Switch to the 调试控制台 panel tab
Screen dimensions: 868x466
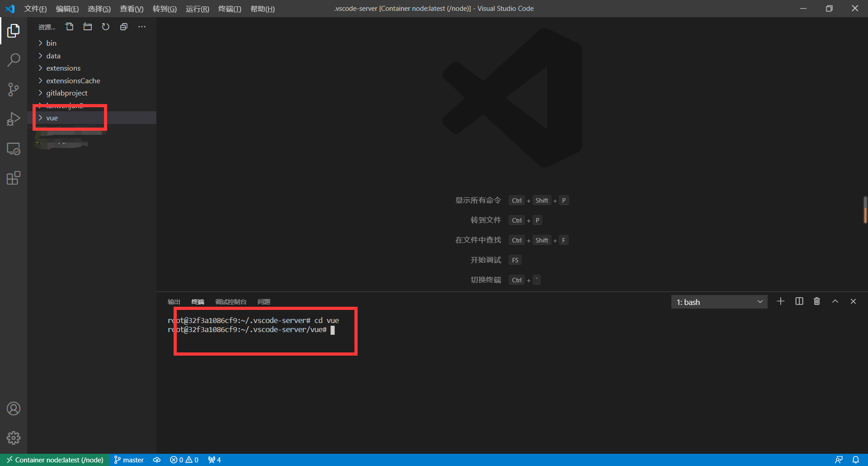(231, 302)
